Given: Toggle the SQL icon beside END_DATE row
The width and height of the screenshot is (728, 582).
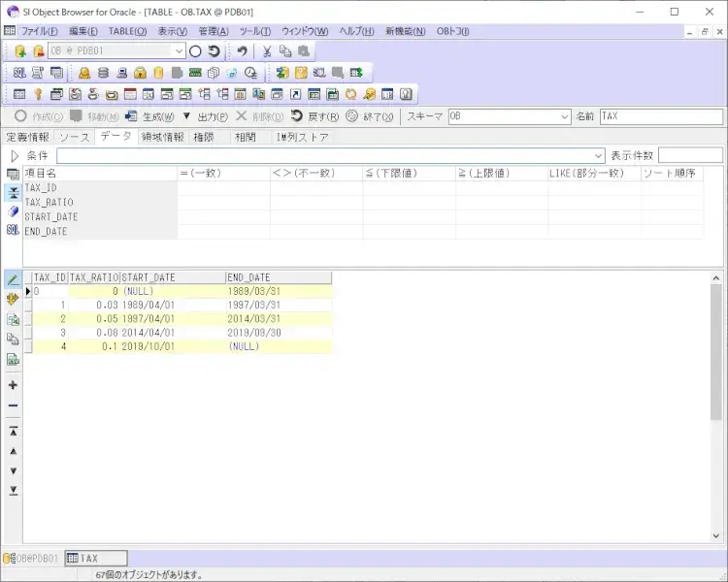Looking at the screenshot, I should tap(13, 230).
